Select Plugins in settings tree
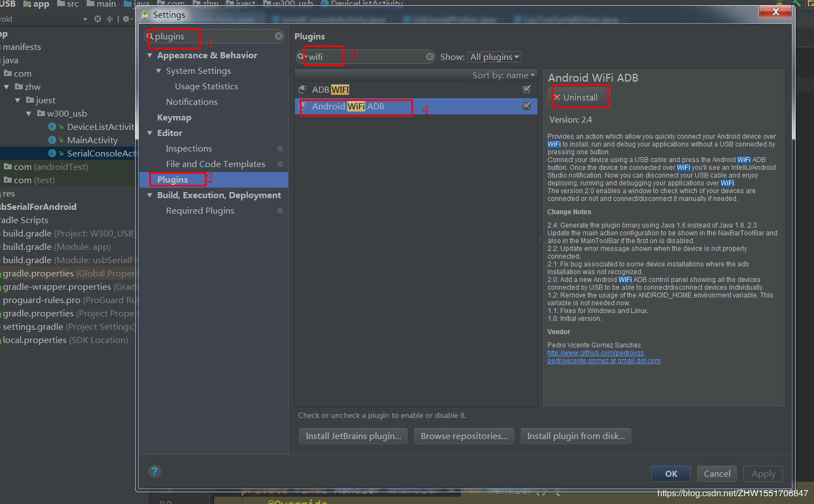Screen dimensions: 814x504 tap(214, 179)
